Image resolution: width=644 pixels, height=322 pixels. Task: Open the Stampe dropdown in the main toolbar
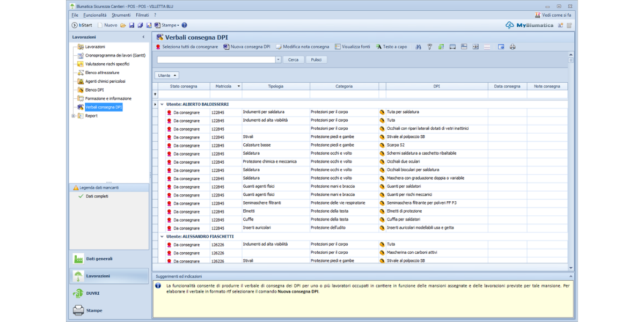(170, 25)
